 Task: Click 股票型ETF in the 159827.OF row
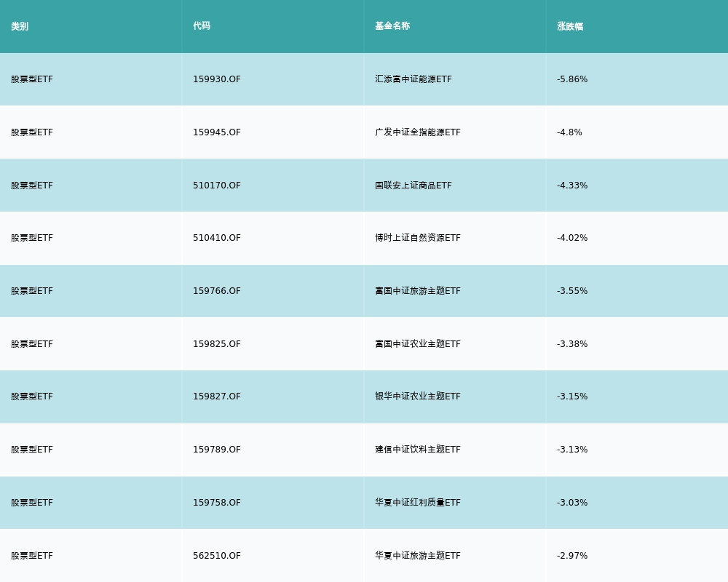[32, 396]
